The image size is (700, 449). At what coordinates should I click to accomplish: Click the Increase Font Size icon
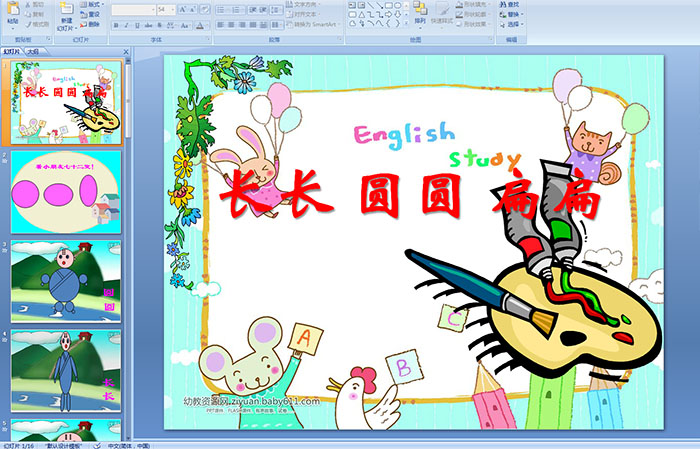click(183, 9)
